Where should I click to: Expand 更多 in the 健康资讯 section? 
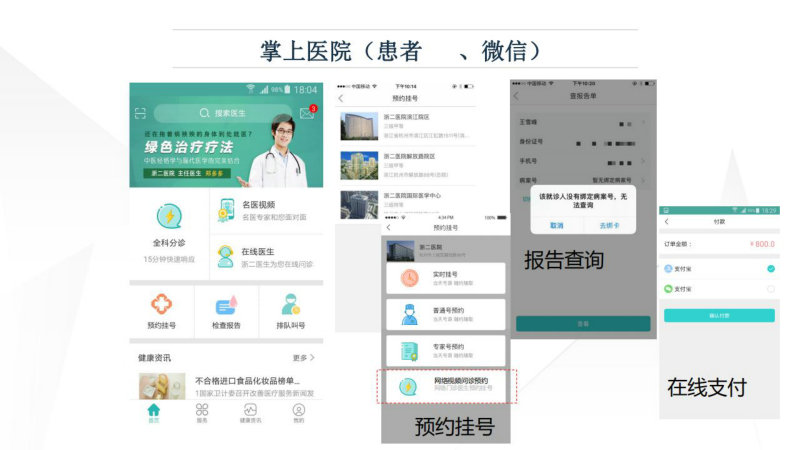[304, 358]
